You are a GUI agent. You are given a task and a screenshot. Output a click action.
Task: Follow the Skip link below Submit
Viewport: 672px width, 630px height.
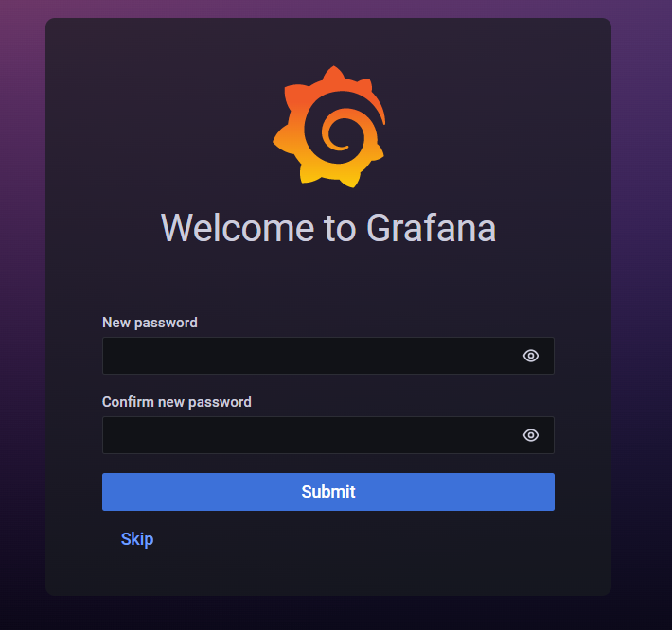pos(137,539)
